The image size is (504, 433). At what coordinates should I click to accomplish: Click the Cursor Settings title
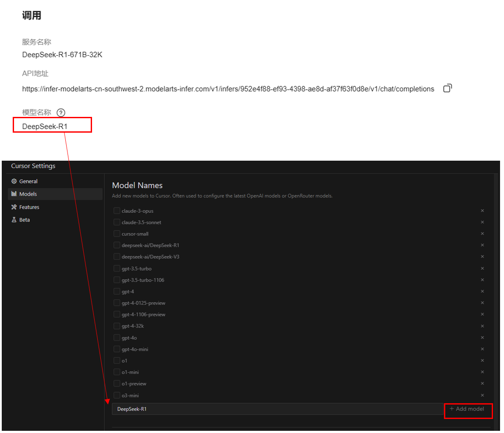coord(33,166)
